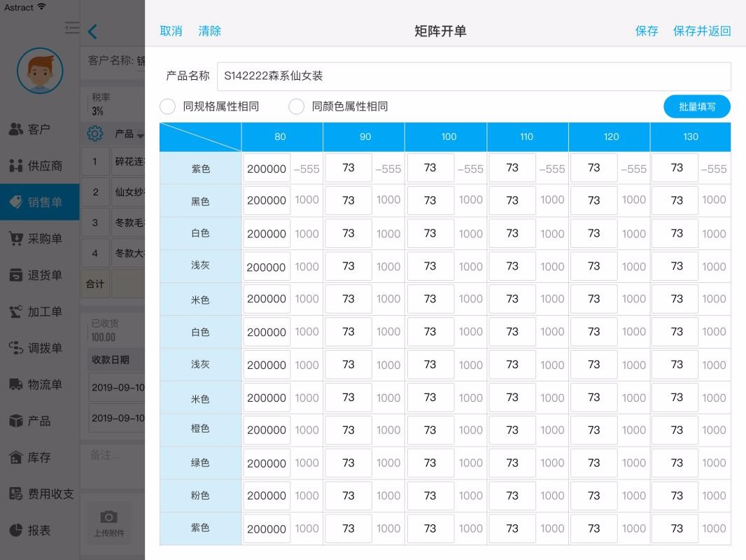This screenshot has height=560, width=746.
Task: Check the WiFi status icon
Action: pyautogui.click(x=41, y=7)
